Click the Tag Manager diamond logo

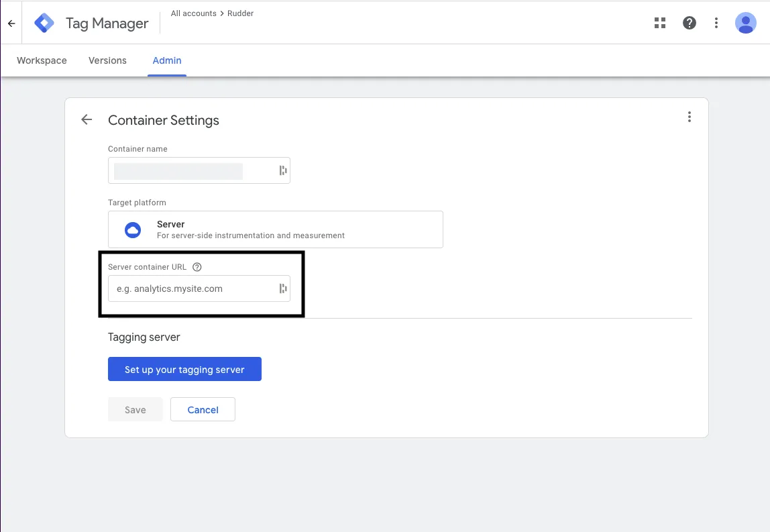44,23
